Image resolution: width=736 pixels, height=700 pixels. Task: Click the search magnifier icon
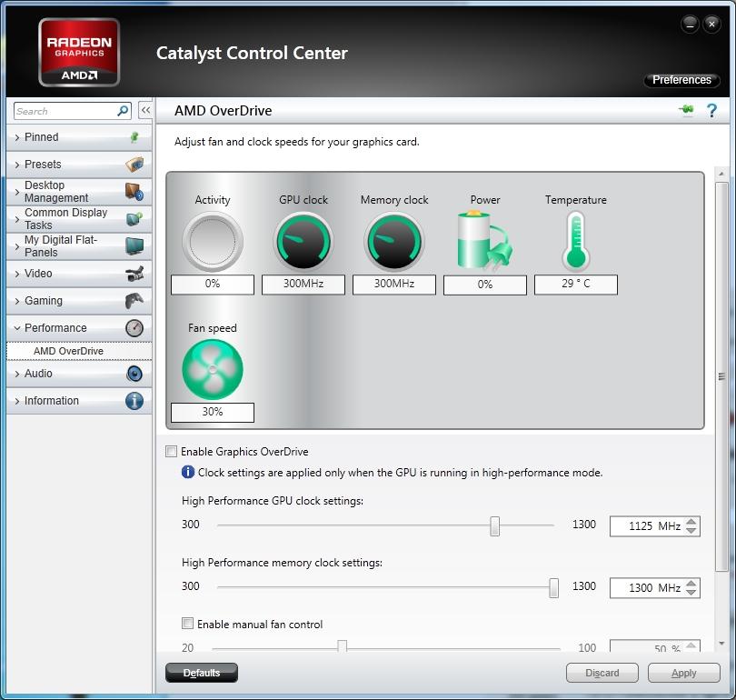123,111
